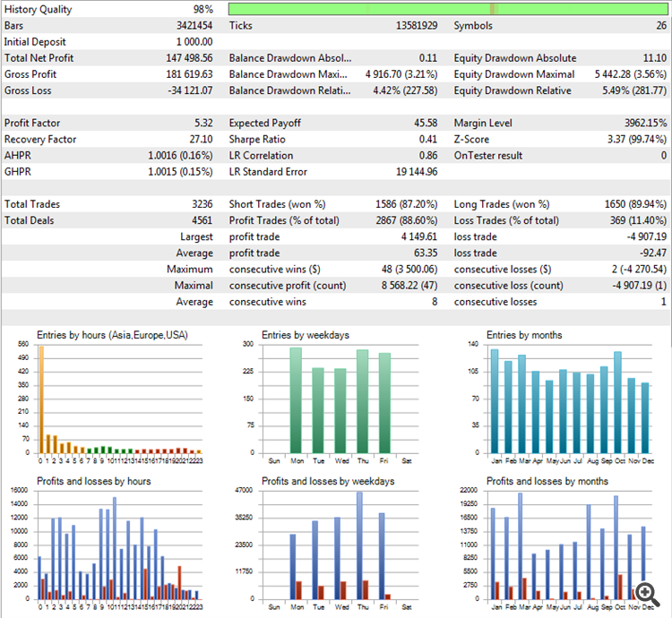Click the History Quality 98% value
The height and width of the screenshot is (618, 672).
pos(202,10)
